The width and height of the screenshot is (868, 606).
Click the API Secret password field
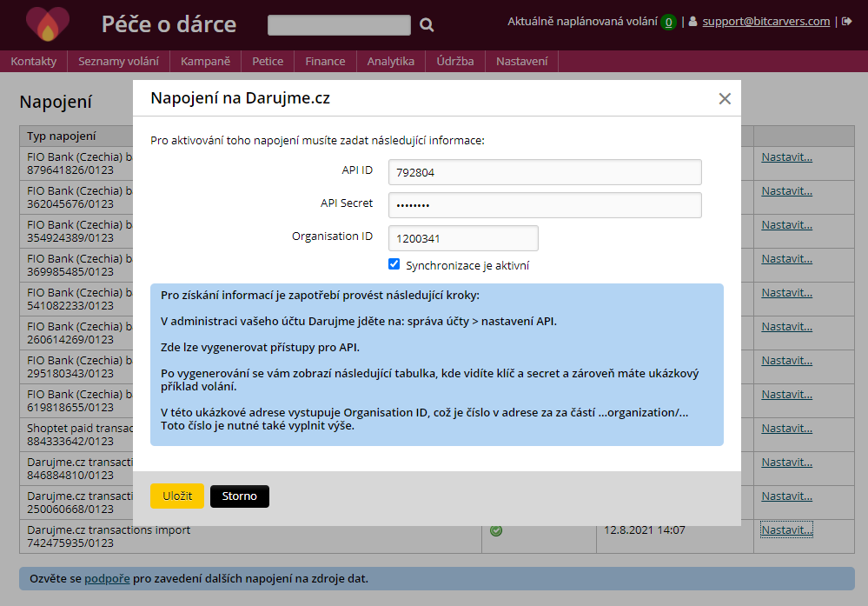click(544, 205)
